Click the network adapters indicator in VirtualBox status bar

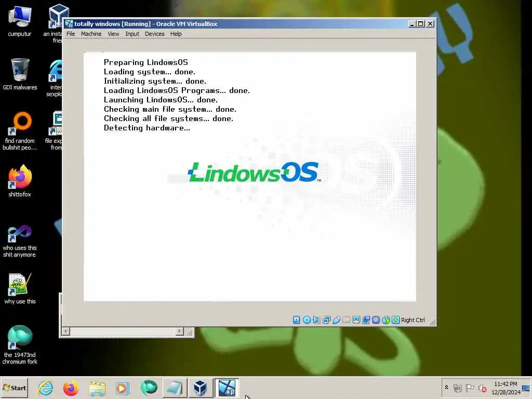[326, 320]
